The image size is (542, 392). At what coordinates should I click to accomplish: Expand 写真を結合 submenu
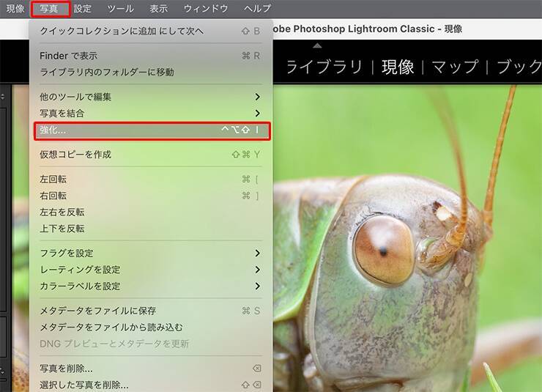151,113
